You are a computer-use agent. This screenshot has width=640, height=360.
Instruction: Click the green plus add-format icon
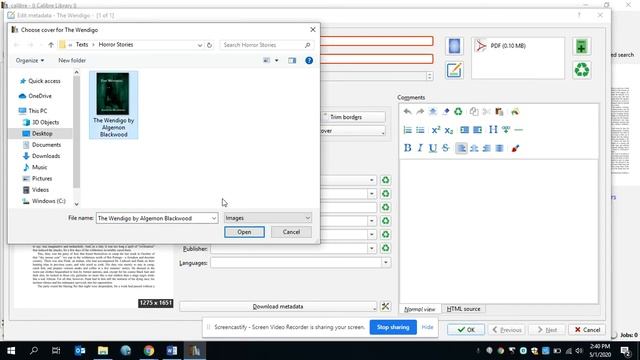582,46
